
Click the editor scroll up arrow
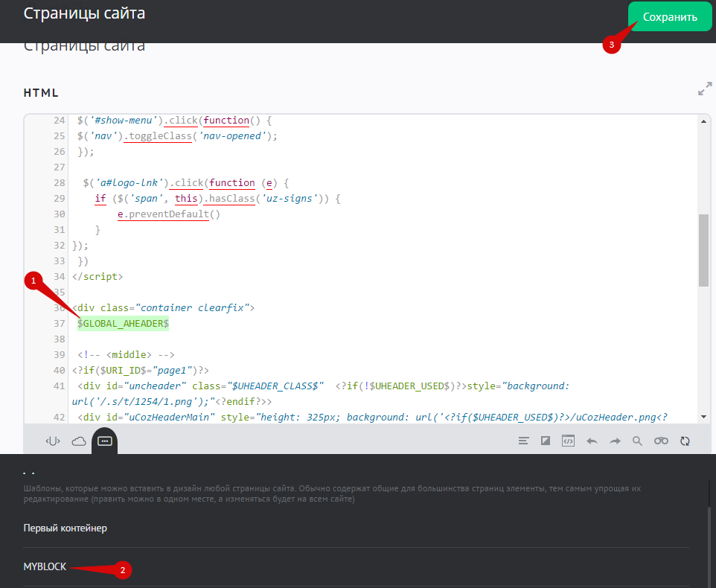coord(703,121)
